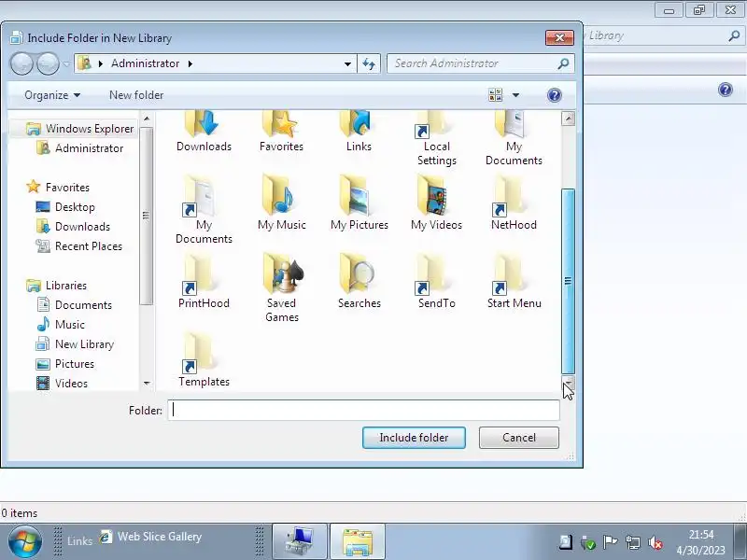Select New Library in navigation pane

tap(75, 344)
